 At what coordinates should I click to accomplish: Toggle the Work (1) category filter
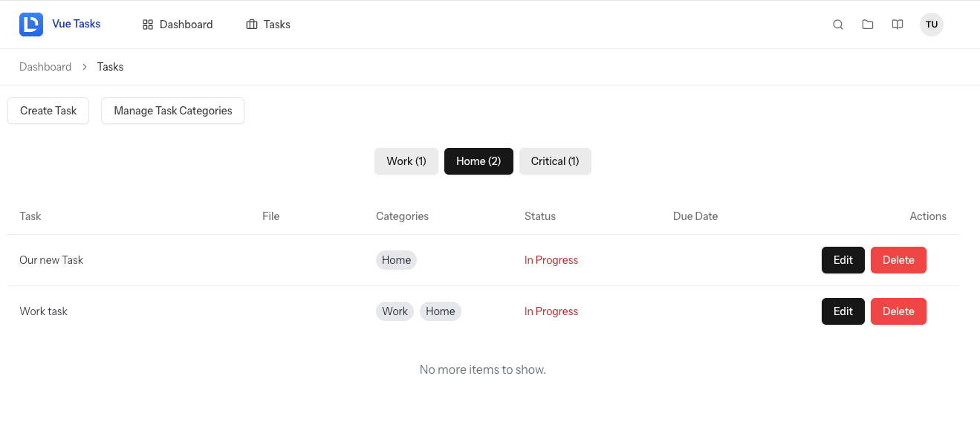pyautogui.click(x=406, y=161)
